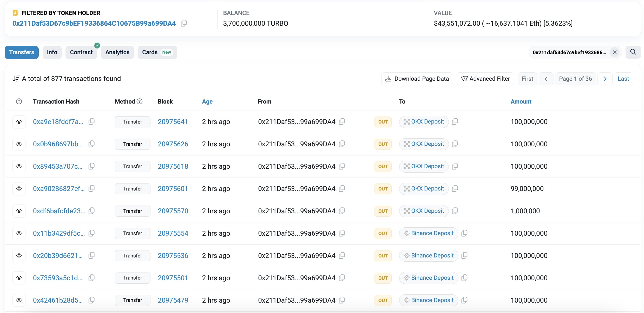Preview transaction 0x42461b28d5 with eye icon
Screen dimensions: 644x313
coord(19,300)
